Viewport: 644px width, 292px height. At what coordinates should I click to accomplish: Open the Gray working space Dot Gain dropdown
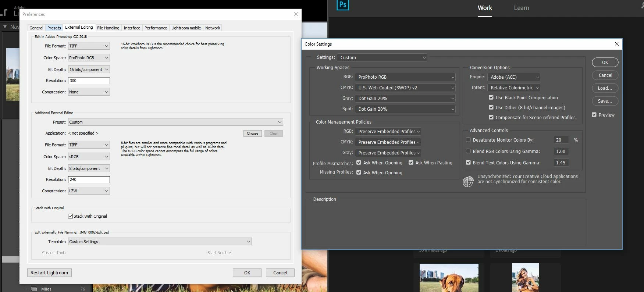[405, 98]
